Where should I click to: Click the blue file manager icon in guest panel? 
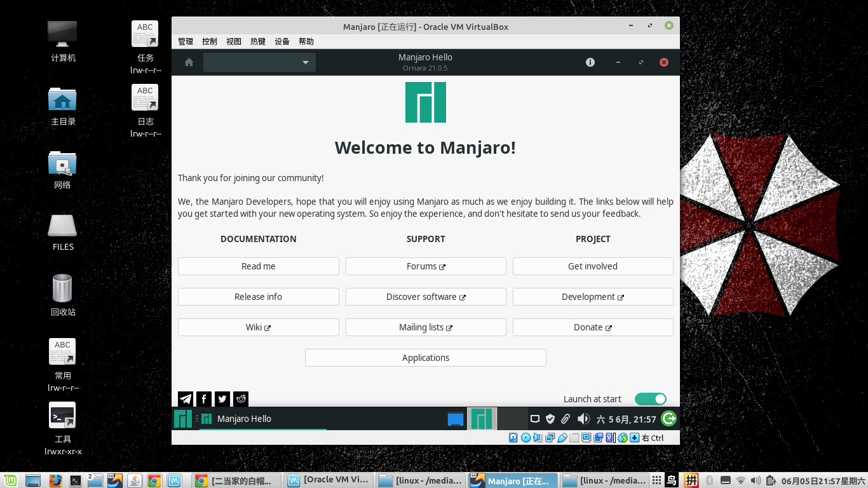coord(456,419)
